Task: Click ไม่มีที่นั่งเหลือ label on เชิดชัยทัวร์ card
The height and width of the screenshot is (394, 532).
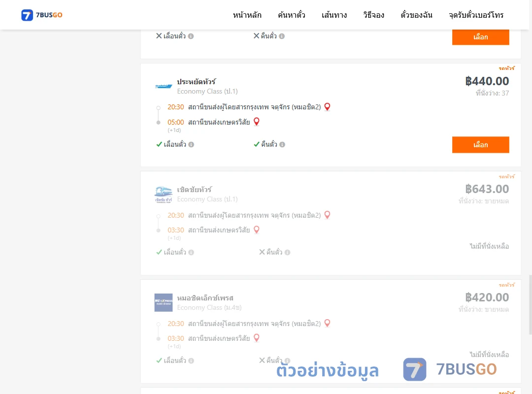Action: 489,246
